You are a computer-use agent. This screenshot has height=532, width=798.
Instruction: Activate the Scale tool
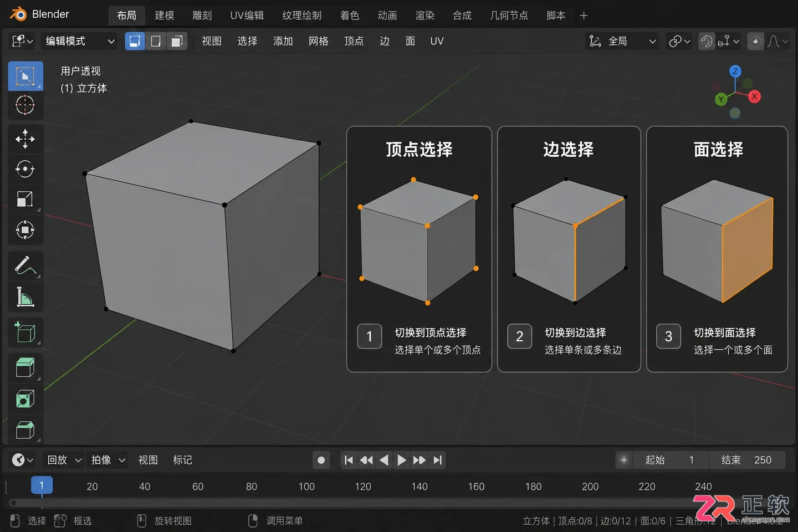(x=25, y=199)
